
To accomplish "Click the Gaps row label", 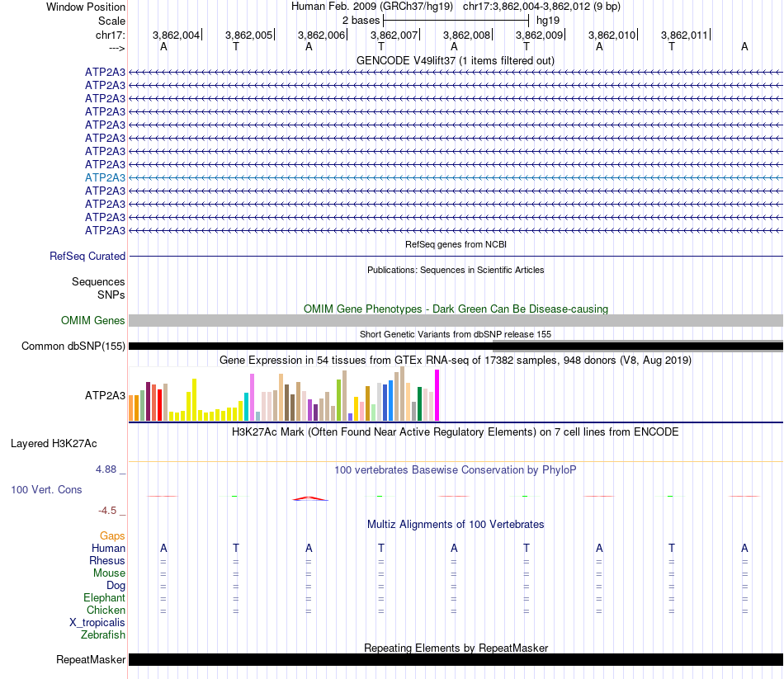I will [112, 536].
